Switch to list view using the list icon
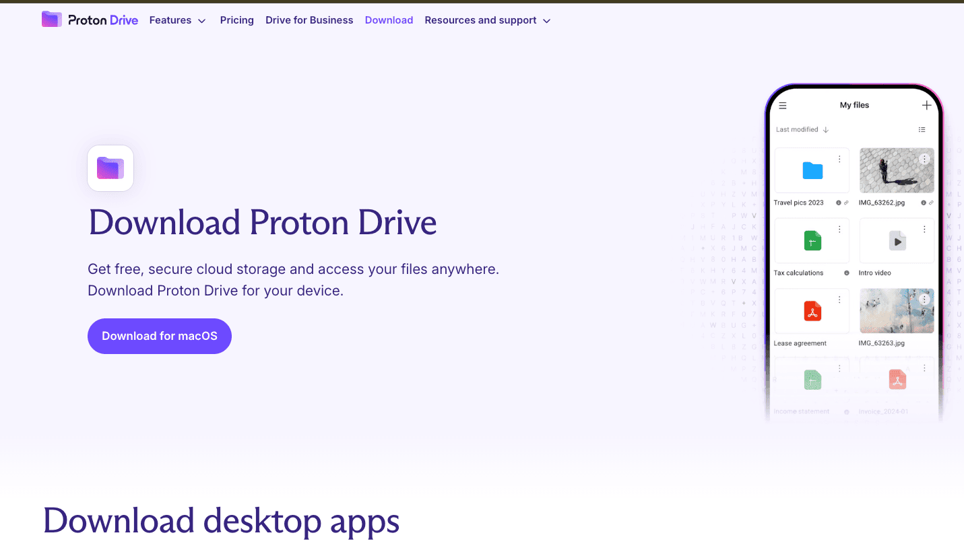The width and height of the screenshot is (964, 560). [922, 129]
